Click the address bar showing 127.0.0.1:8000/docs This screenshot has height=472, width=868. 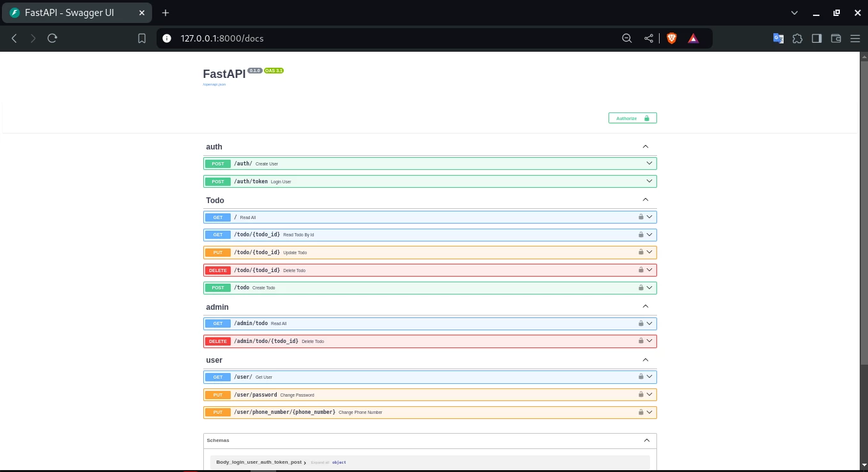pos(384,38)
